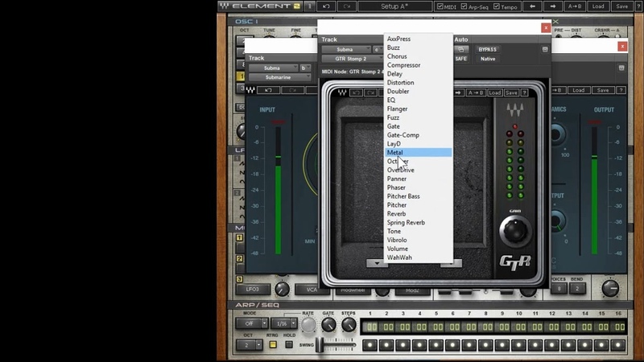
Task: Select Metal from the stomp list
Action: point(419,152)
